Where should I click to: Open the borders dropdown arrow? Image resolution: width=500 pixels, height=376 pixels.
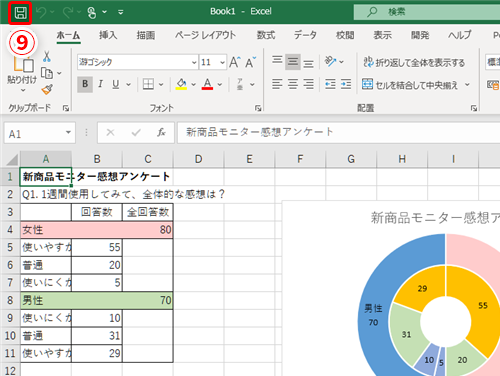click(x=161, y=85)
